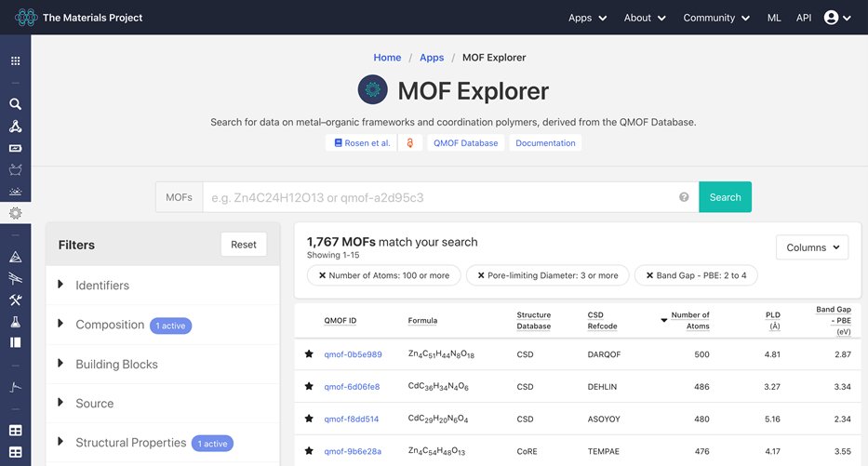Sort by Structure Database column header
Image resolution: width=868 pixels, height=466 pixels.
[534, 321]
